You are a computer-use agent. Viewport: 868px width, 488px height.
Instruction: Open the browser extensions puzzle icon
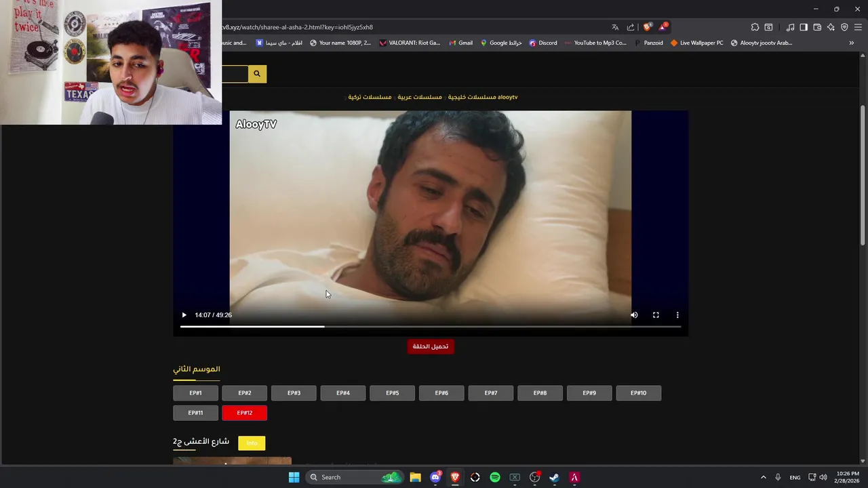[x=755, y=27]
